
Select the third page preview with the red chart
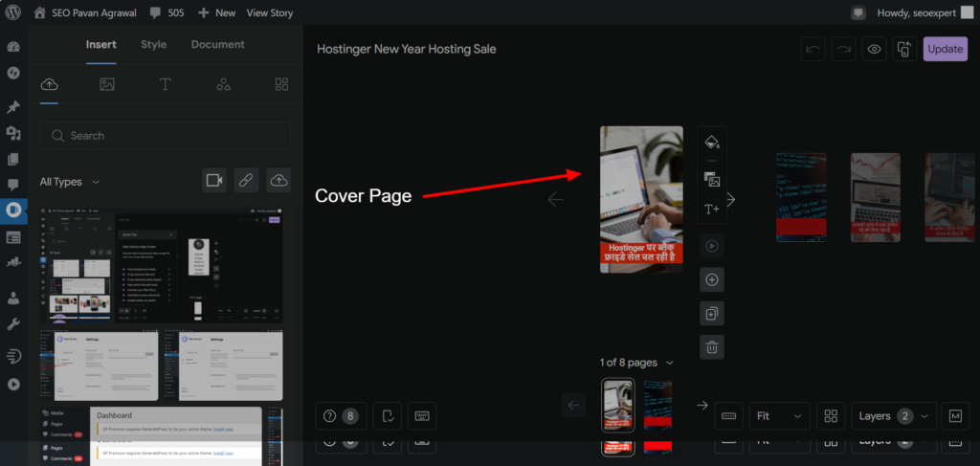(x=876, y=197)
